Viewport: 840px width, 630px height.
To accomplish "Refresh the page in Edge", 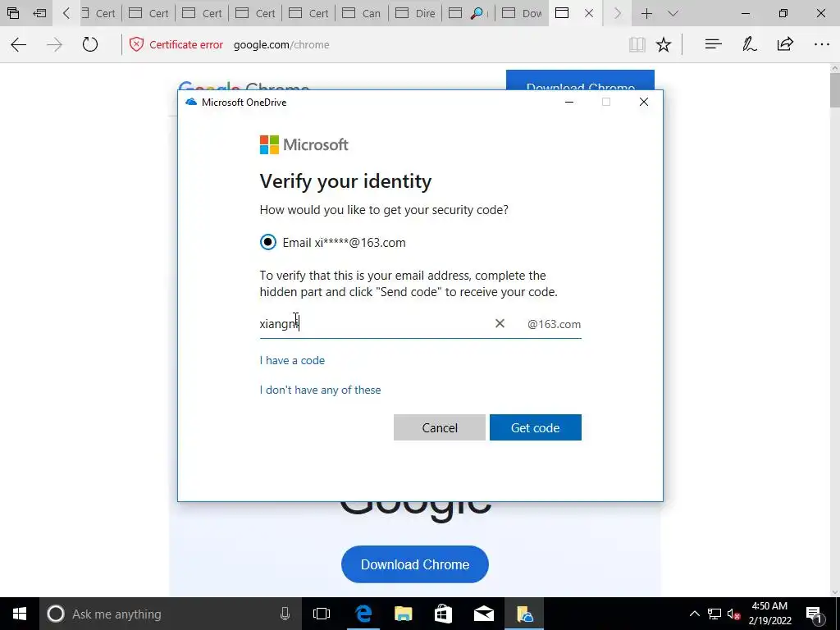I will pyautogui.click(x=90, y=44).
